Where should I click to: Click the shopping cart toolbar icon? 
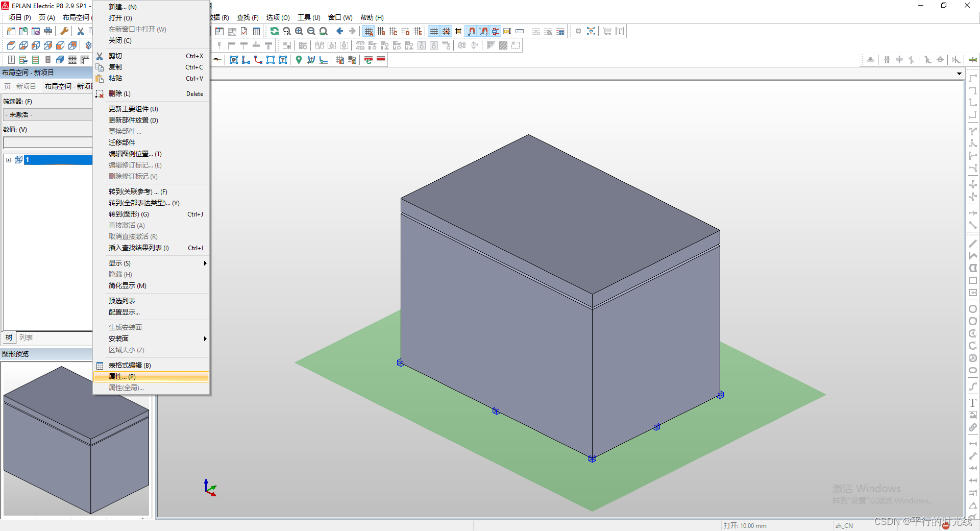pyautogui.click(x=607, y=31)
